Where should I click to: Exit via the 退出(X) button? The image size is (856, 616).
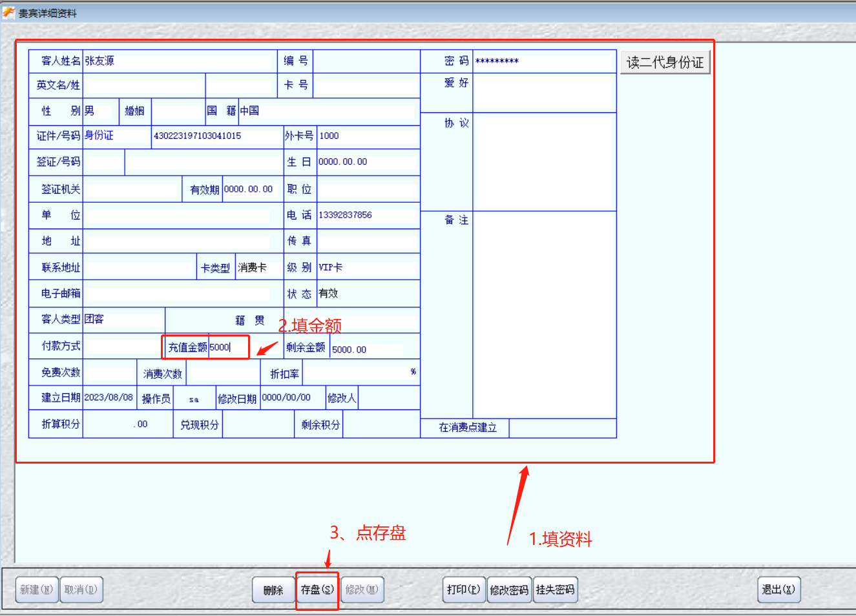tap(778, 590)
